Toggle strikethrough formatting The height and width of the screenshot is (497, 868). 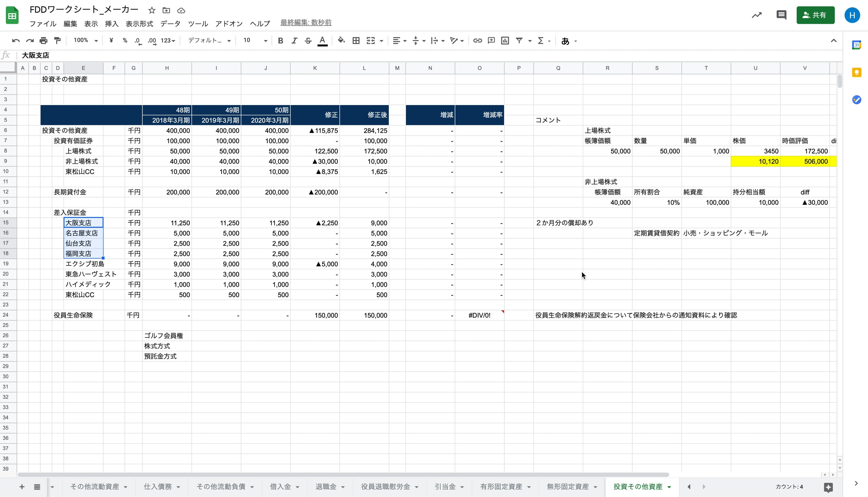(308, 41)
